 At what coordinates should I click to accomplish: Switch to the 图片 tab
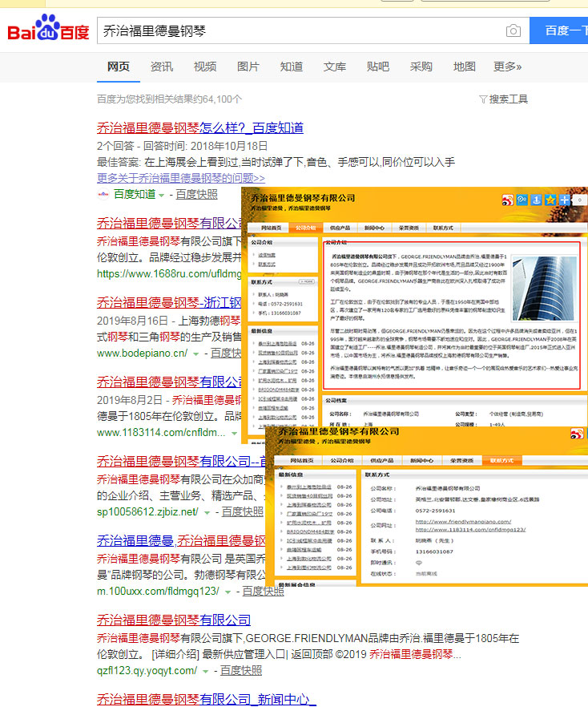248,67
